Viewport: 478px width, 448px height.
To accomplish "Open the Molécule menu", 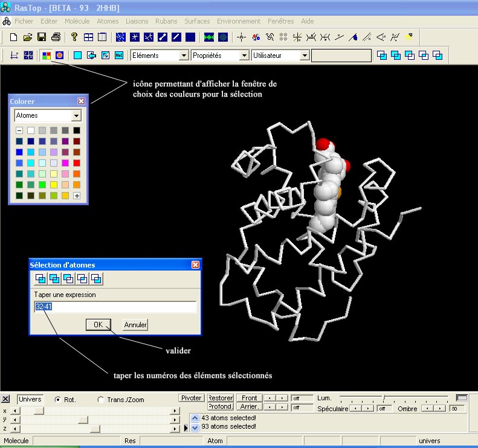I will [77, 21].
